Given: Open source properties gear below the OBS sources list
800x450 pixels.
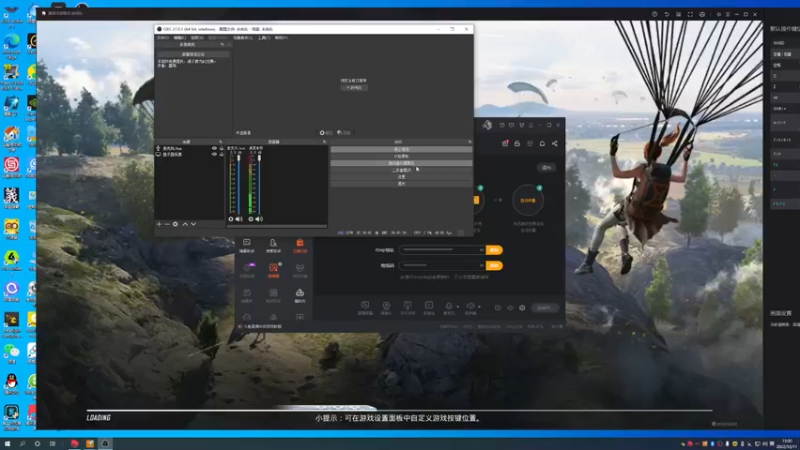Looking at the screenshot, I should click(176, 224).
